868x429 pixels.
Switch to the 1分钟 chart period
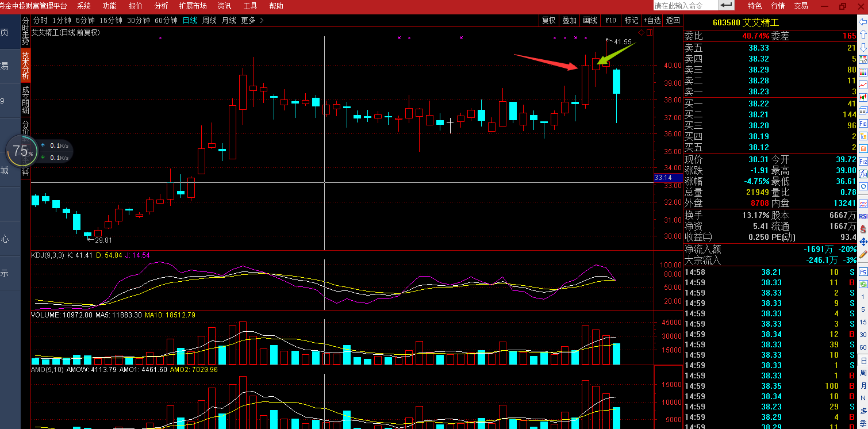62,20
